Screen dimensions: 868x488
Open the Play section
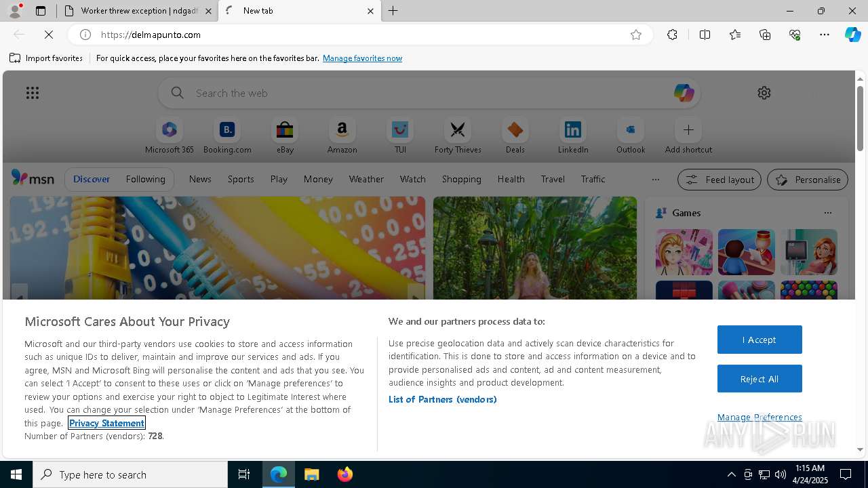click(x=279, y=180)
